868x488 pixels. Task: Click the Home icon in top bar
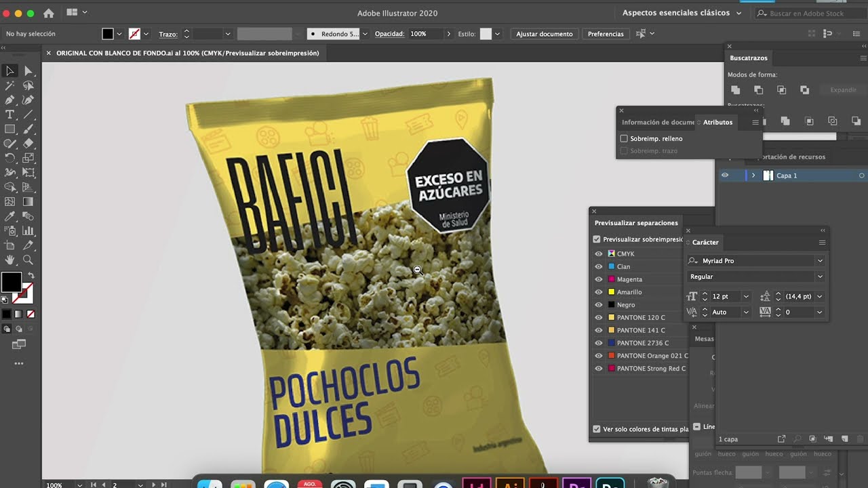(x=49, y=13)
